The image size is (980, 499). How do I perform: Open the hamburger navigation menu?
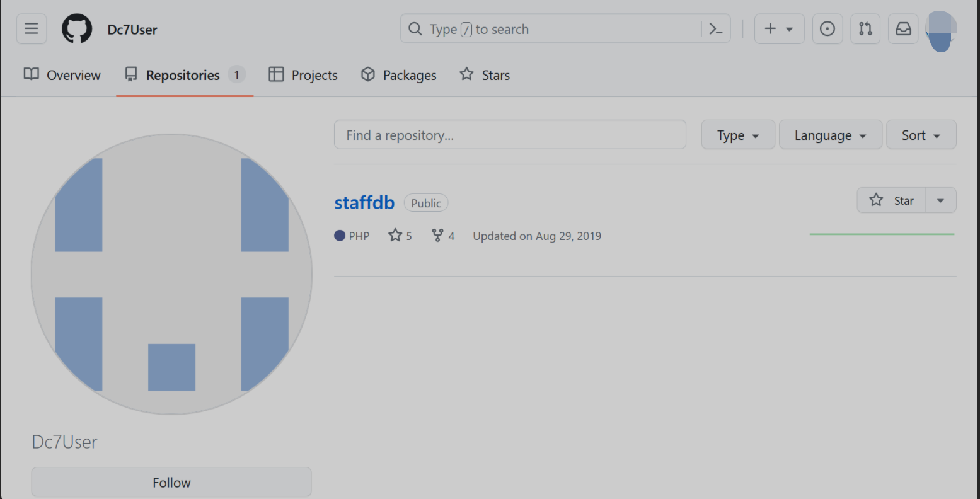pyautogui.click(x=32, y=29)
